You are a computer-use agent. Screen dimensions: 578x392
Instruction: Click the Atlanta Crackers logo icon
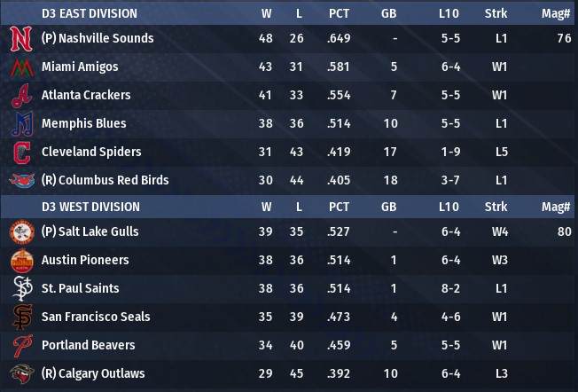21,95
